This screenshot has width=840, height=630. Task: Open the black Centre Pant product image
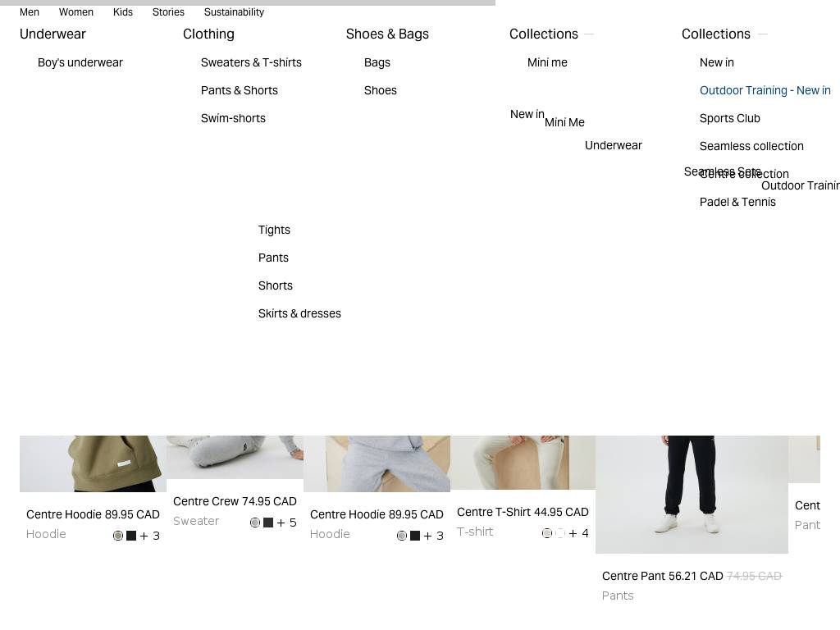tap(692, 495)
